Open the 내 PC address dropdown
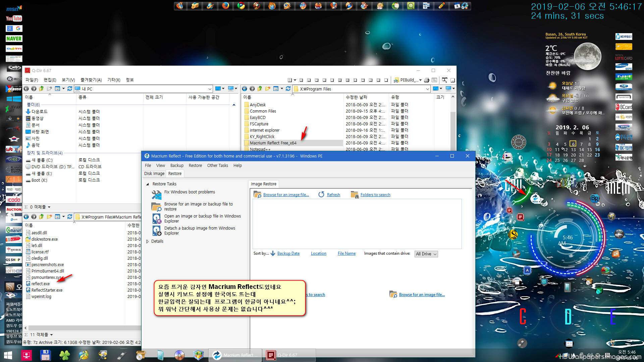Screen dimensions: 644x362 point(210,89)
